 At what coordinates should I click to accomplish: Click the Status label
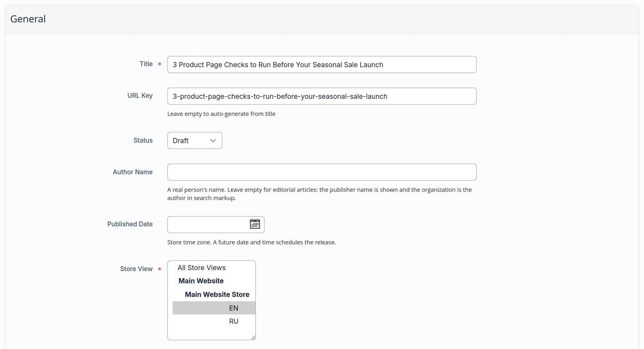click(x=143, y=140)
